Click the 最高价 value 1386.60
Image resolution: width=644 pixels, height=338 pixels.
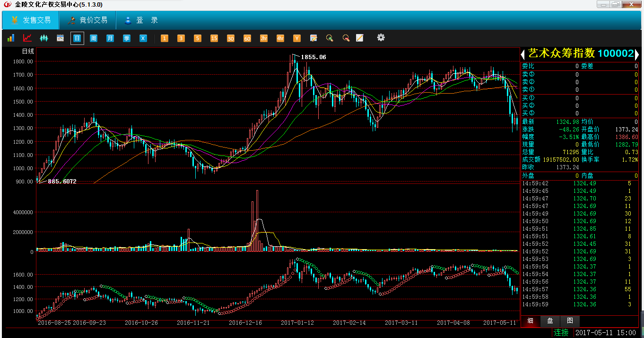click(627, 137)
